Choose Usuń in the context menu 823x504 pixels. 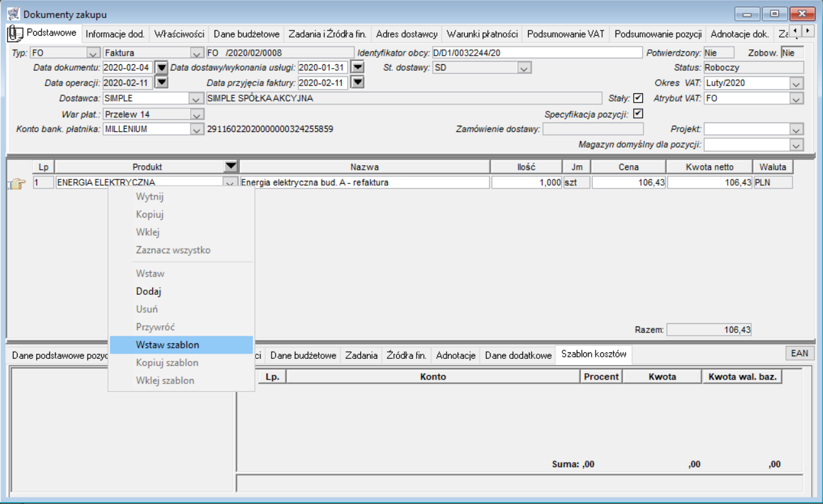[x=181, y=309]
